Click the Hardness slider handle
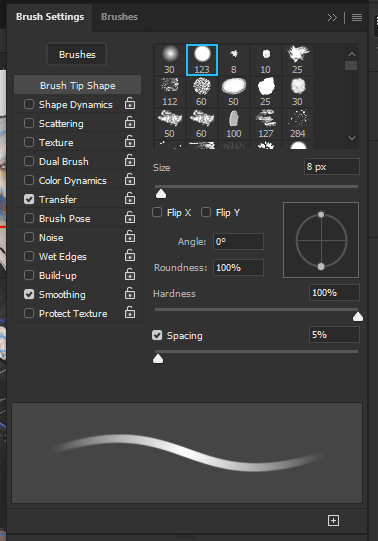The width and height of the screenshot is (378, 541). [x=358, y=316]
